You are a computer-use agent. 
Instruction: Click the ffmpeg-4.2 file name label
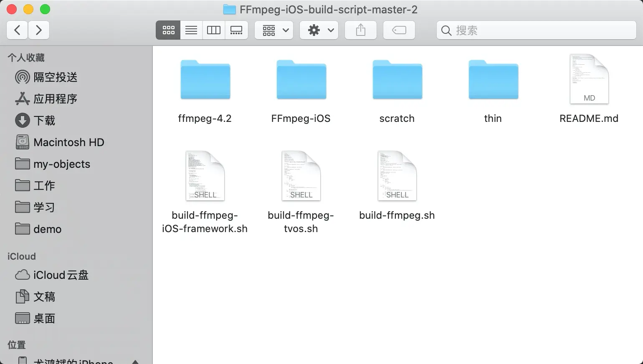(x=205, y=119)
